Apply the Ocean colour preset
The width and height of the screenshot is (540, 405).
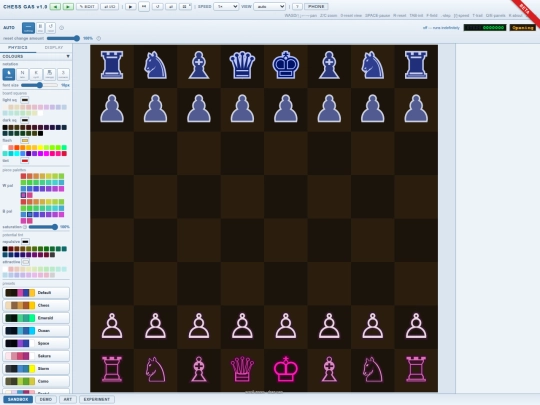tap(36, 331)
